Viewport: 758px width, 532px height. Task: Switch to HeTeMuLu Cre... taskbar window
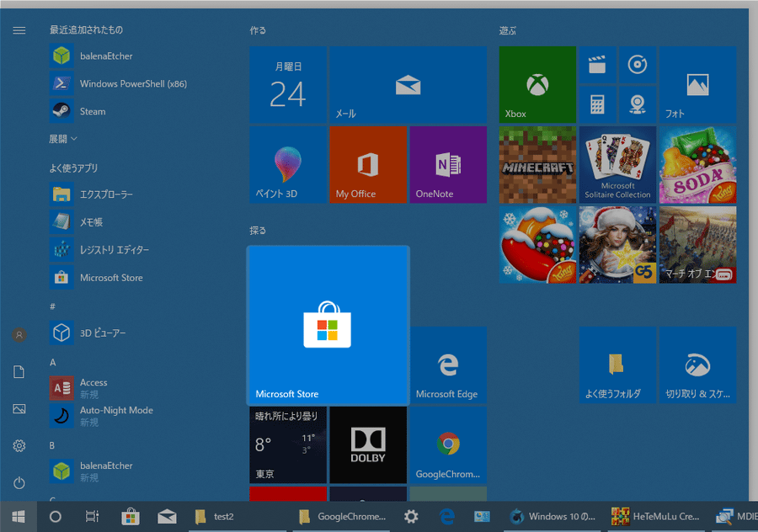[656, 517]
